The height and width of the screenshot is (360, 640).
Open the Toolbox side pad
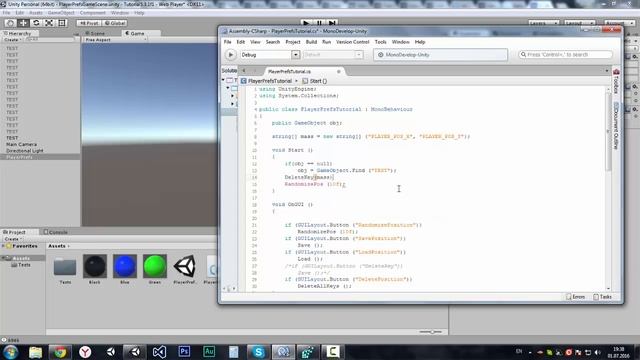tap(616, 82)
